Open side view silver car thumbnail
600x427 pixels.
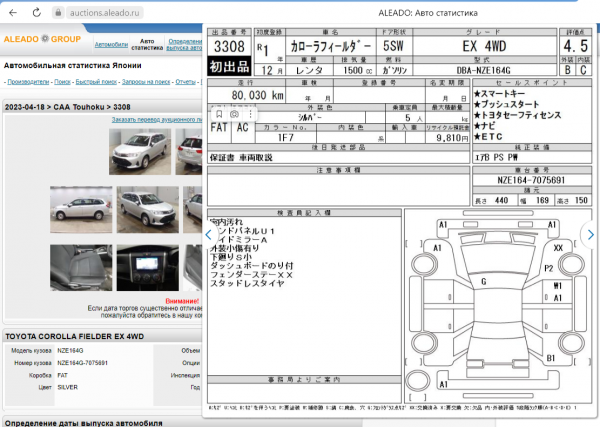coord(81,210)
